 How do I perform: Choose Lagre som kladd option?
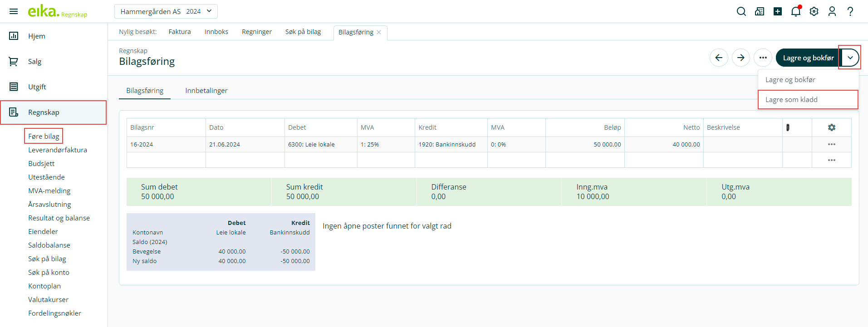tap(808, 100)
